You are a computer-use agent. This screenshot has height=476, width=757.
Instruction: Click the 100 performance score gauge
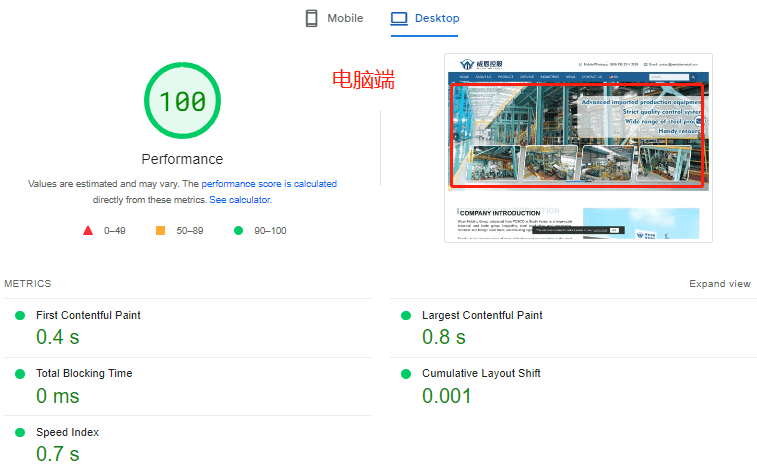pos(182,102)
